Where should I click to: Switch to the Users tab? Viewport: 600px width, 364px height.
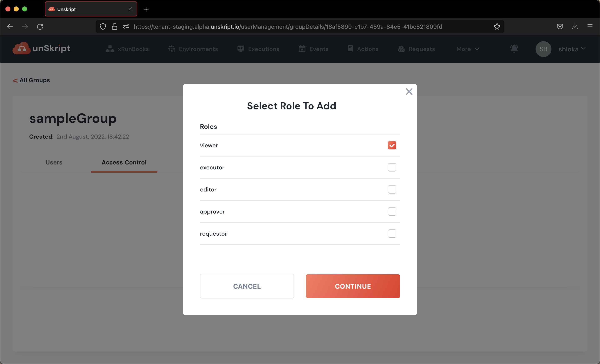click(x=54, y=162)
